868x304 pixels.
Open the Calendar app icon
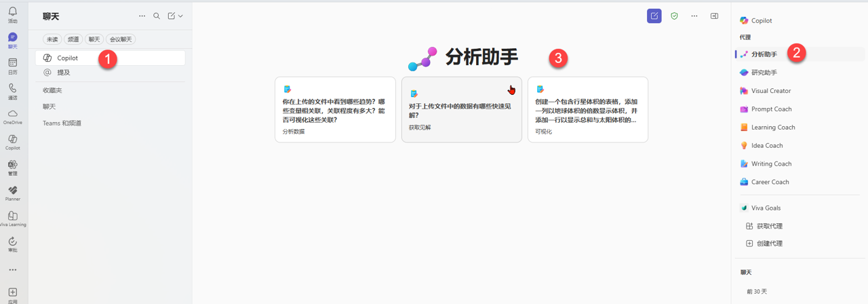13,66
